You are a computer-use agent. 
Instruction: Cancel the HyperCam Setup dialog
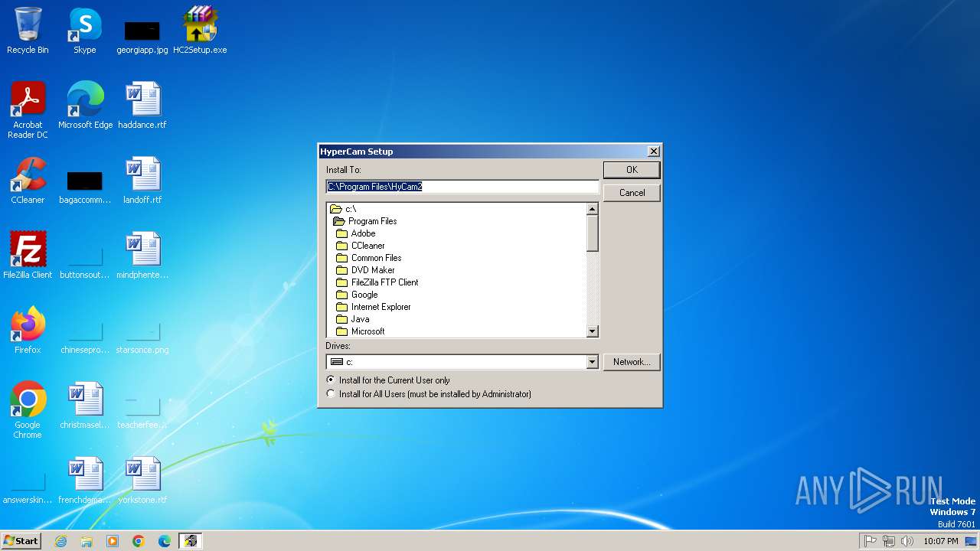tap(632, 193)
